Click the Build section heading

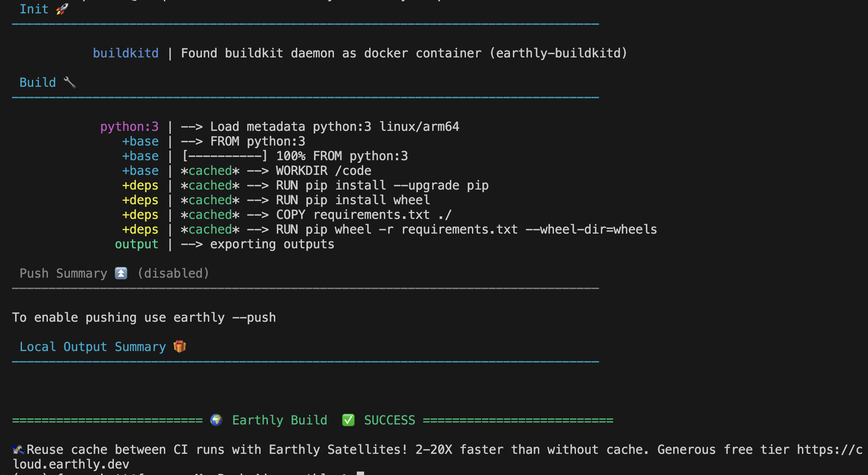coord(38,82)
